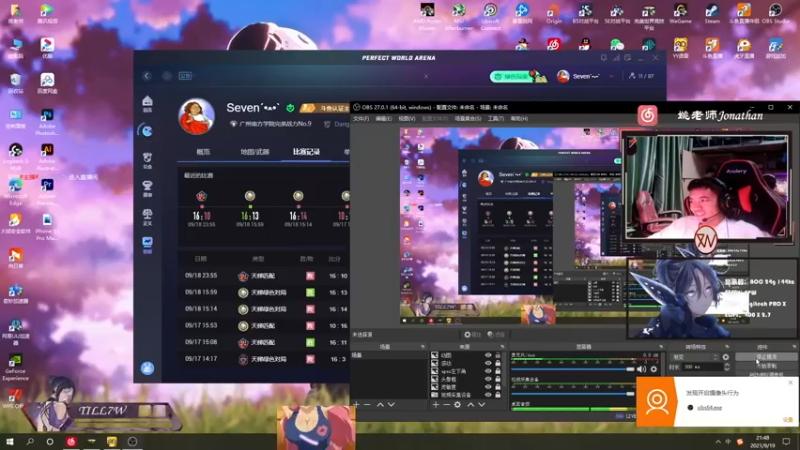Toggle visibility of 灵敏度 source
Image resolution: width=800 pixels, height=450 pixels.
[488, 387]
